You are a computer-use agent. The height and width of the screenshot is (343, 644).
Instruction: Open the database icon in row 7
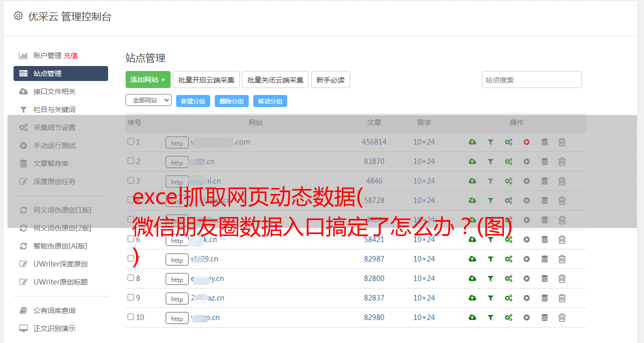click(x=544, y=259)
